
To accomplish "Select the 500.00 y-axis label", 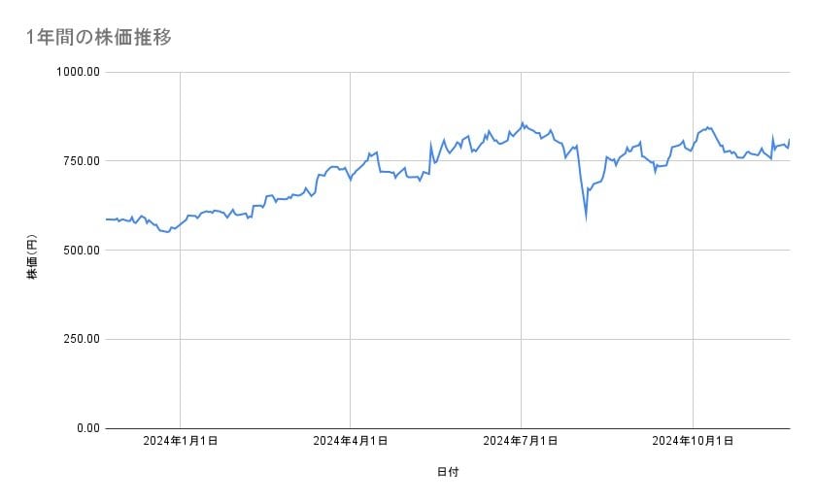I will pyautogui.click(x=78, y=251).
